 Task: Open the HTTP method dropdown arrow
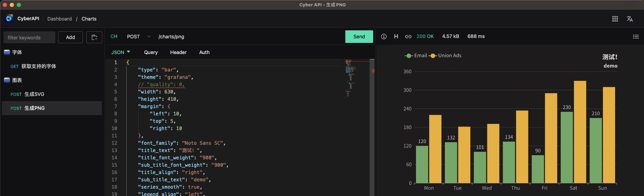[149, 36]
